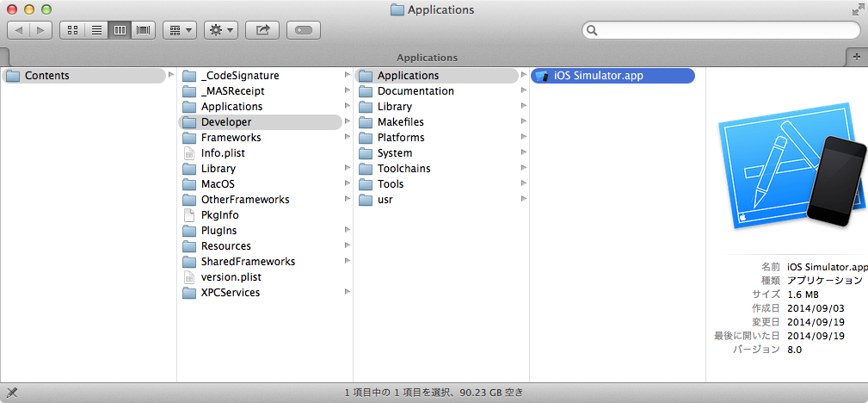Click the _CodeSignature folder icon

(x=189, y=76)
